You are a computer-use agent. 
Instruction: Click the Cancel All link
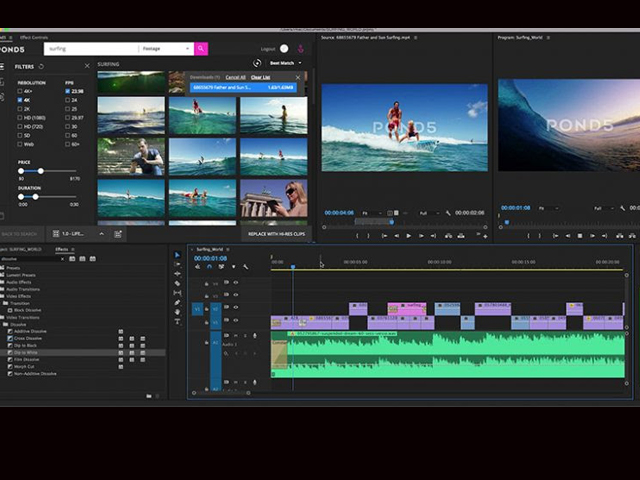tap(236, 77)
